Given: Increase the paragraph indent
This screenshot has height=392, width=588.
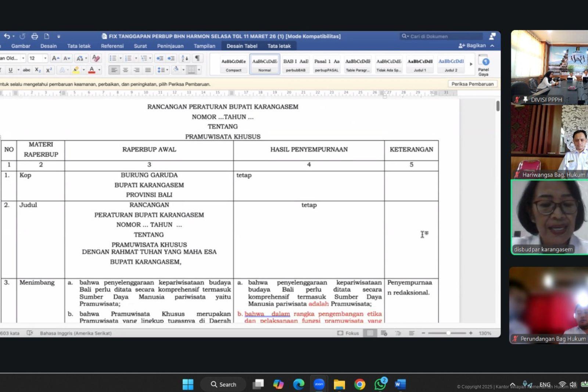Looking at the screenshot, I should point(171,58).
